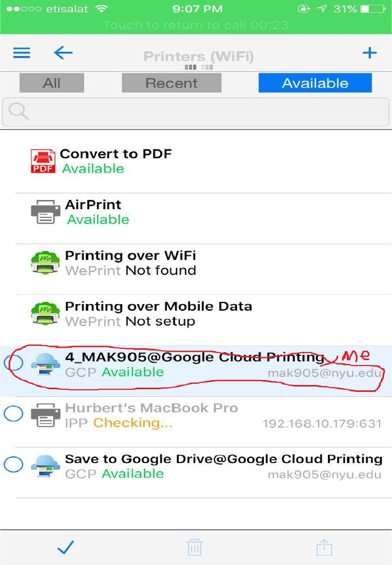Image resolution: width=392 pixels, height=565 pixels.
Task: Confirm selection with the checkmark icon
Action: (66, 547)
